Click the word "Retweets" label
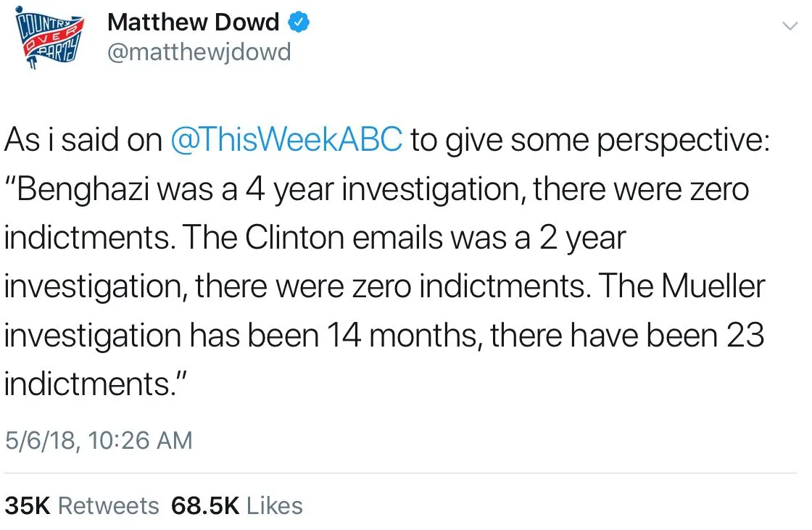Viewport: 812px width, 530px height. 108,505
